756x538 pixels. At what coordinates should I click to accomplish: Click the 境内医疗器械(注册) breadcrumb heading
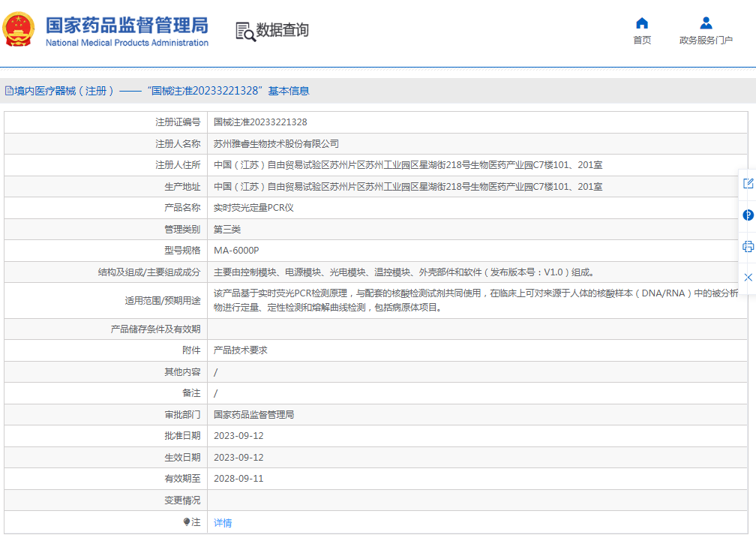click(x=64, y=91)
